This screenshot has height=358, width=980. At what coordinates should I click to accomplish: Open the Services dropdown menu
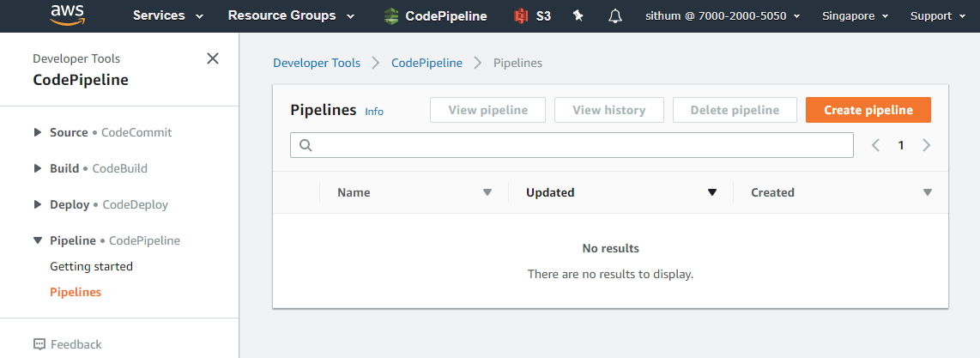[168, 15]
